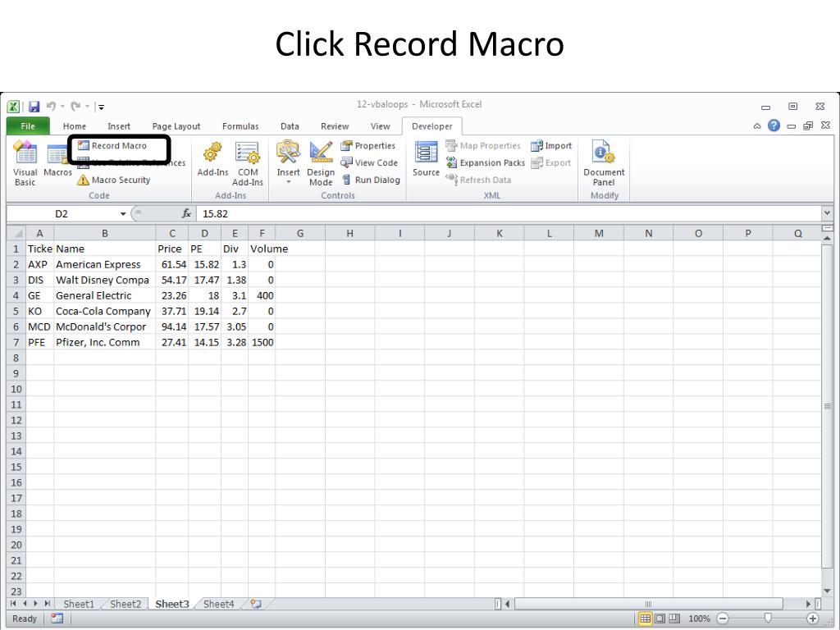Viewport: 840px width, 630px height.
Task: Select cell with price 94.14
Action: pos(172,326)
